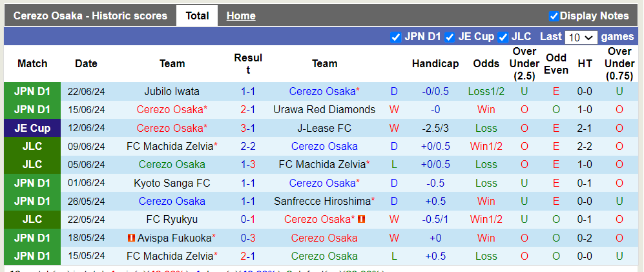Open the 3-1 match result
Image resolution: width=644 pixels, height=272 pixels.
click(248, 128)
